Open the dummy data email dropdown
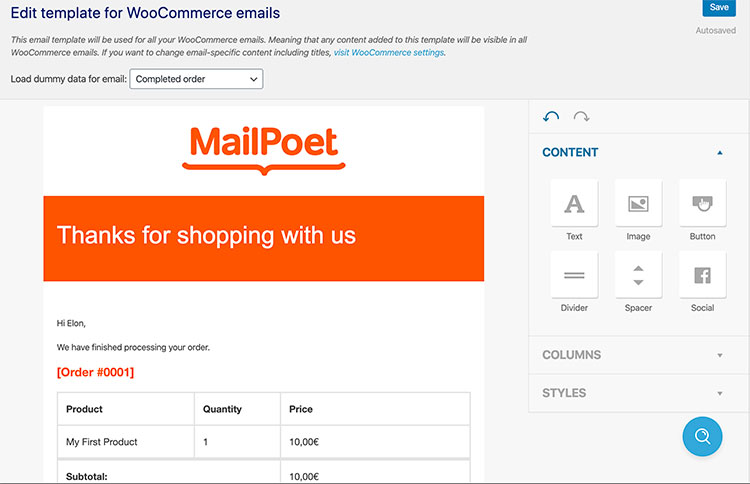This screenshot has height=484, width=750. tap(196, 78)
